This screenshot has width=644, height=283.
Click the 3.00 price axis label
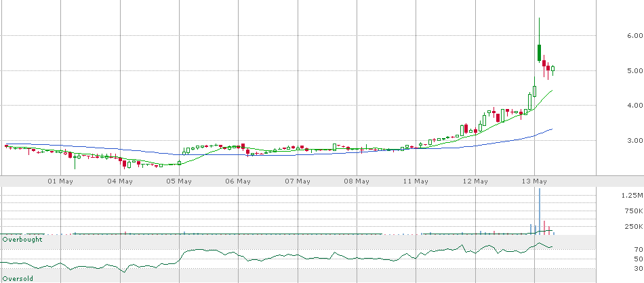click(x=635, y=140)
